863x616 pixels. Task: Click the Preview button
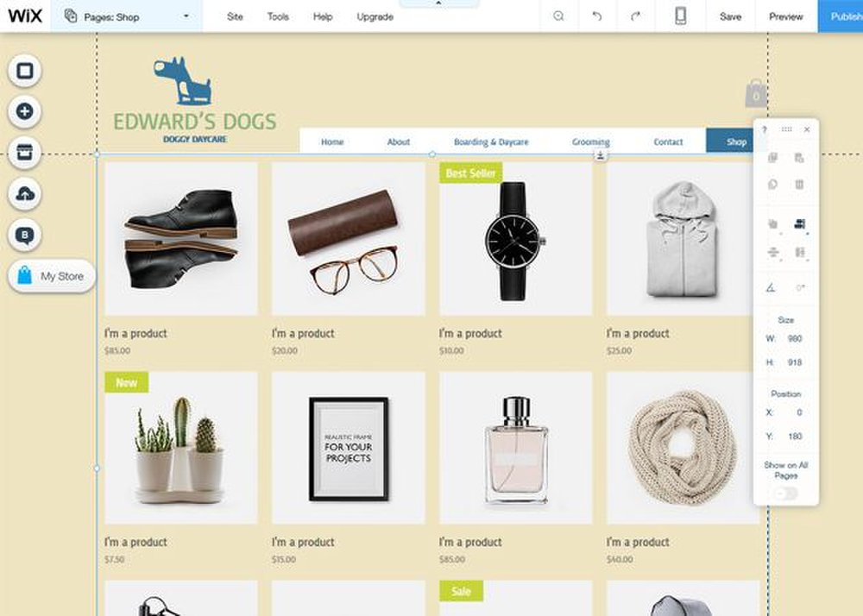[786, 17]
